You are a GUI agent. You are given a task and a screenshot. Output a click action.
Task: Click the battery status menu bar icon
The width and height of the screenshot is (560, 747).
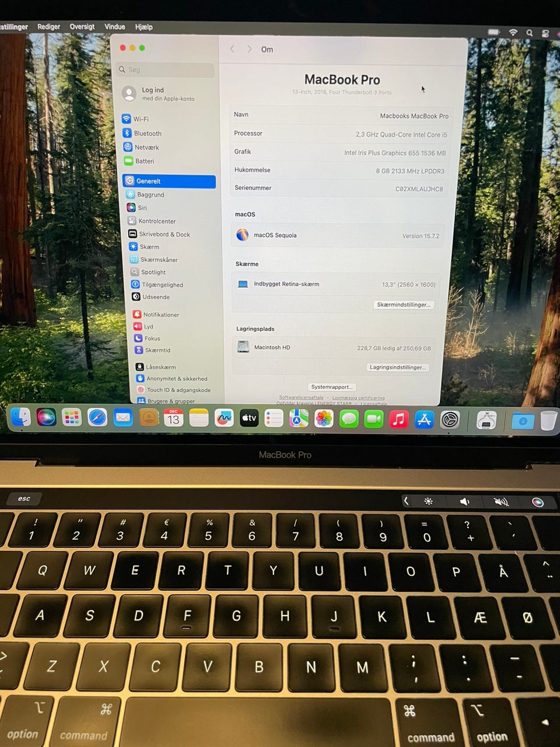(494, 32)
